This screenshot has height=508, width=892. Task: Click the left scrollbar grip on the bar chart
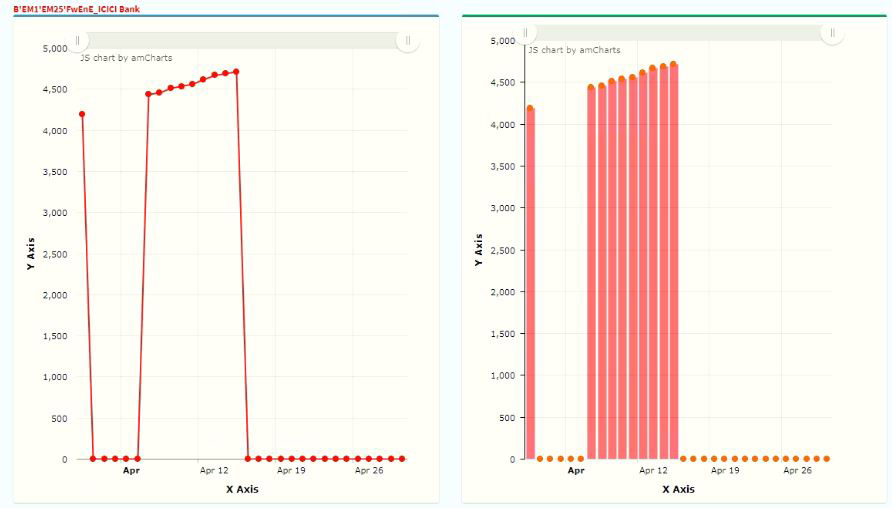pyautogui.click(x=525, y=33)
